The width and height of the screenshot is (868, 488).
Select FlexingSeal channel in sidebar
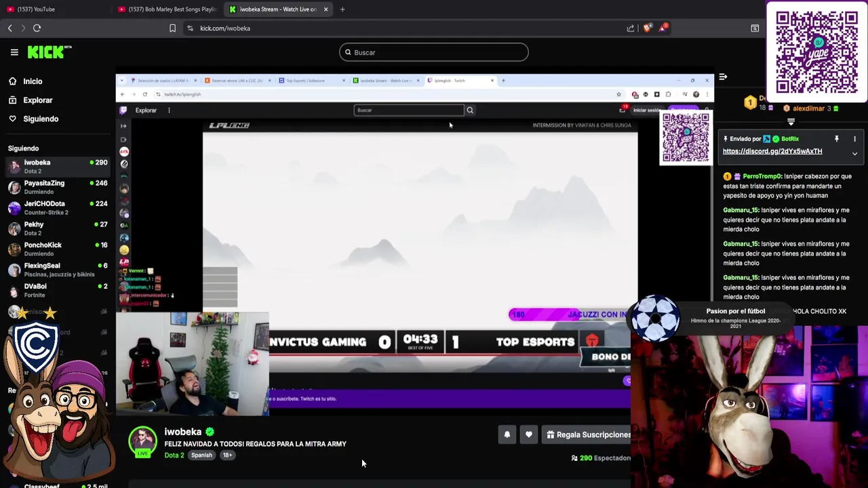point(58,270)
